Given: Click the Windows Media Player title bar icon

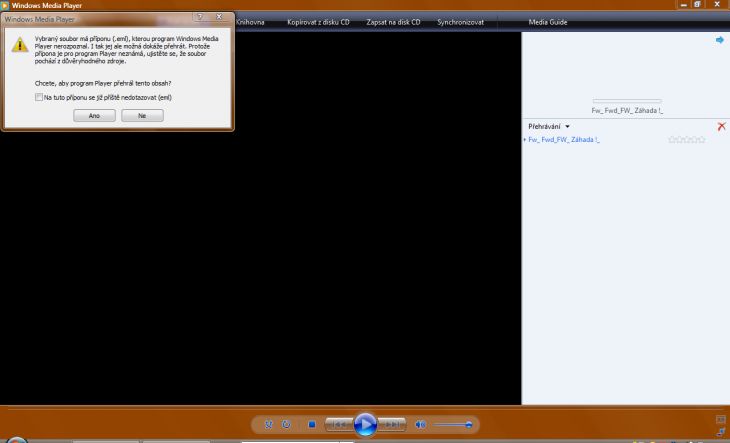Looking at the screenshot, I should click(5, 6).
